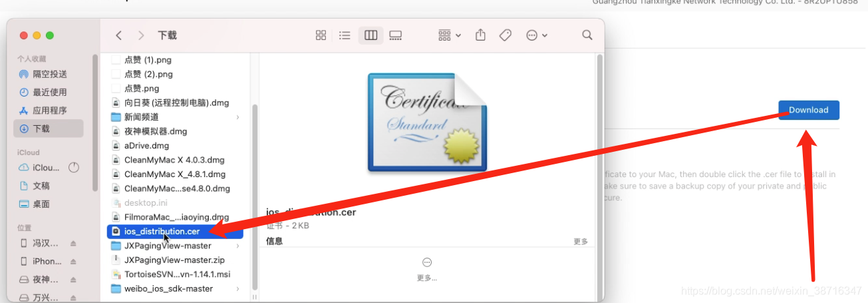Switch to column view
This screenshot has width=868, height=303.
pos(371,35)
